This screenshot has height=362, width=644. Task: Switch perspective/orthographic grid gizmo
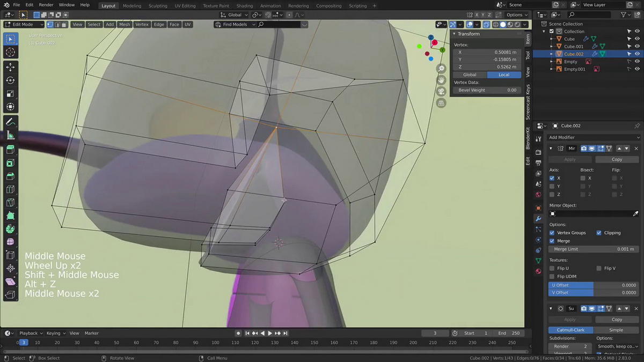pyautogui.click(x=441, y=103)
